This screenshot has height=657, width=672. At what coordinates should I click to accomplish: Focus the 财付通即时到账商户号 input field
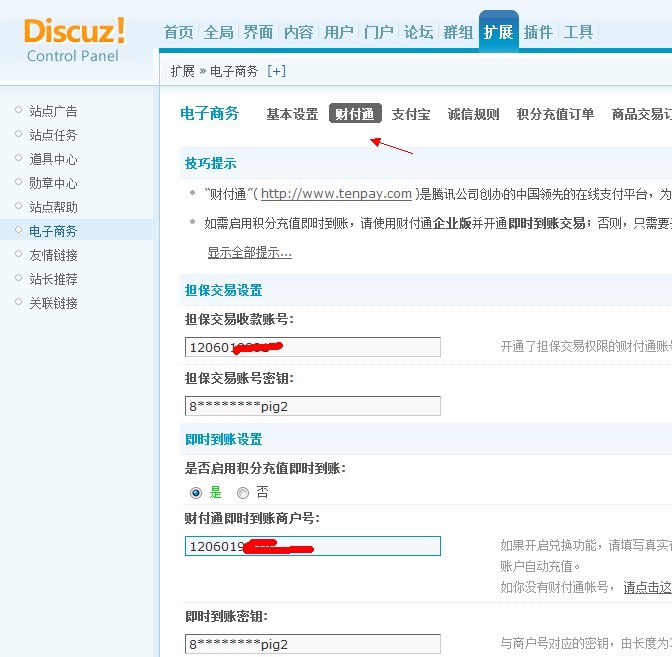[312, 546]
